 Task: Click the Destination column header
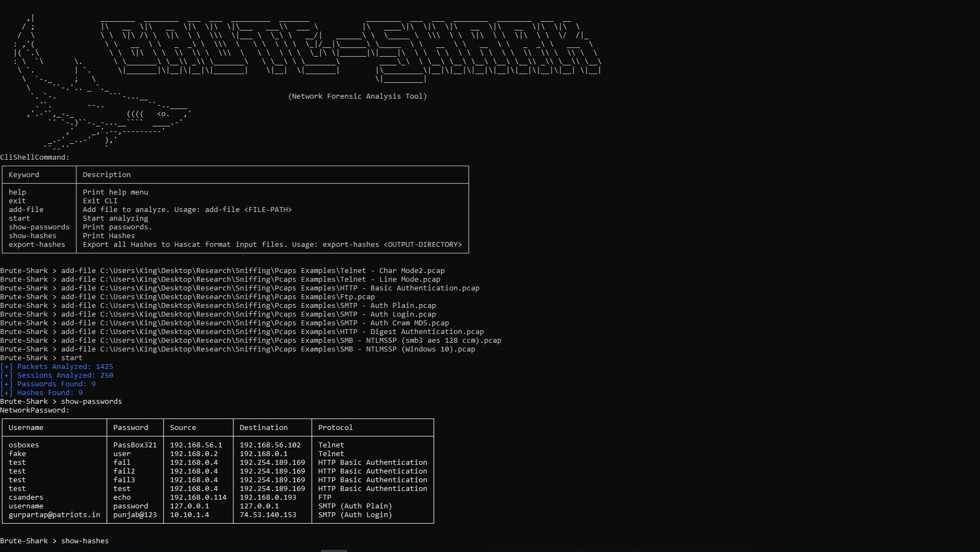[x=264, y=428]
